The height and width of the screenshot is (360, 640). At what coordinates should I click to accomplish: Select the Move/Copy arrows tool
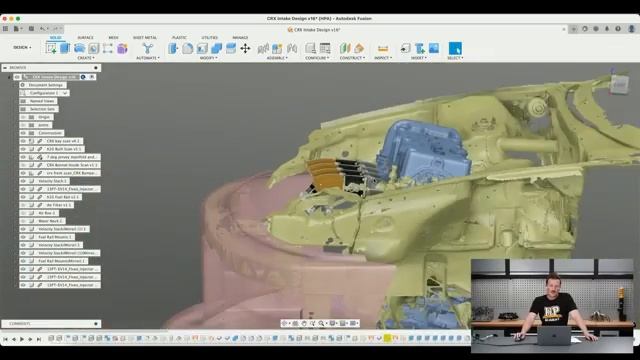245,49
